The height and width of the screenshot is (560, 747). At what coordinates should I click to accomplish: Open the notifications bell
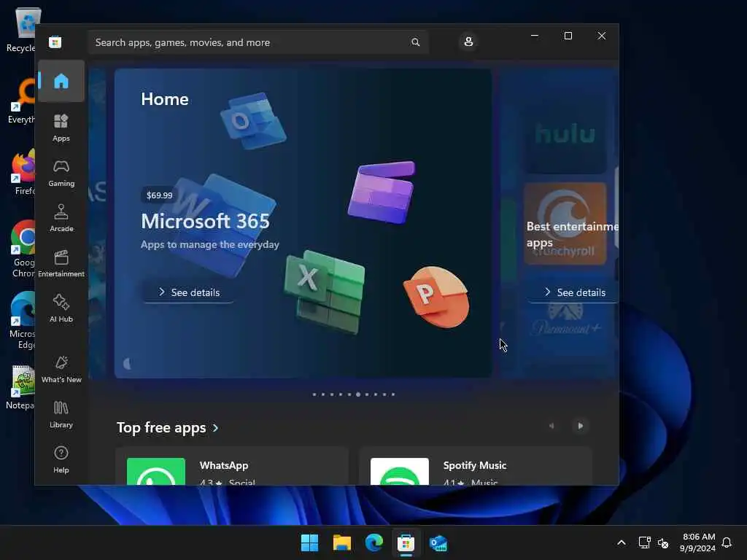tap(727, 542)
